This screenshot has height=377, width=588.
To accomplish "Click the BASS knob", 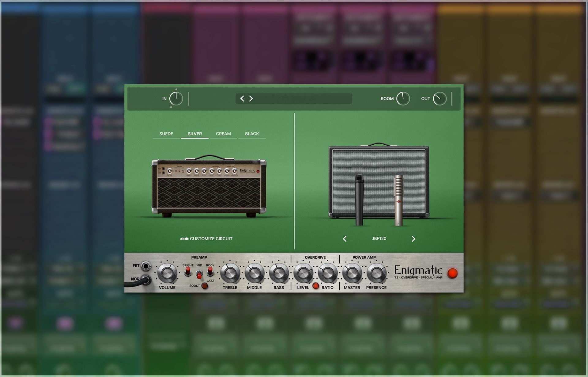I will point(279,273).
